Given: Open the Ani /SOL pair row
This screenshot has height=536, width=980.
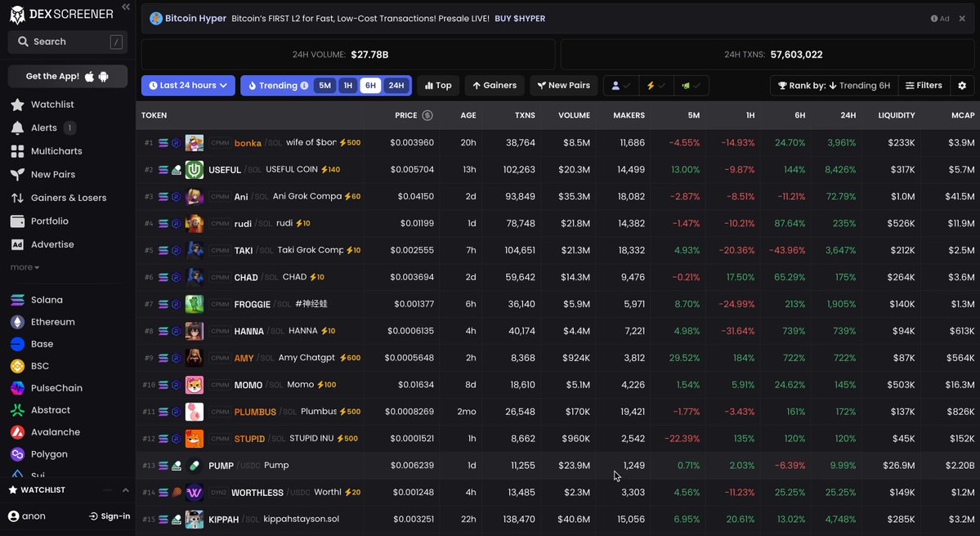Looking at the screenshot, I should pos(557,197).
